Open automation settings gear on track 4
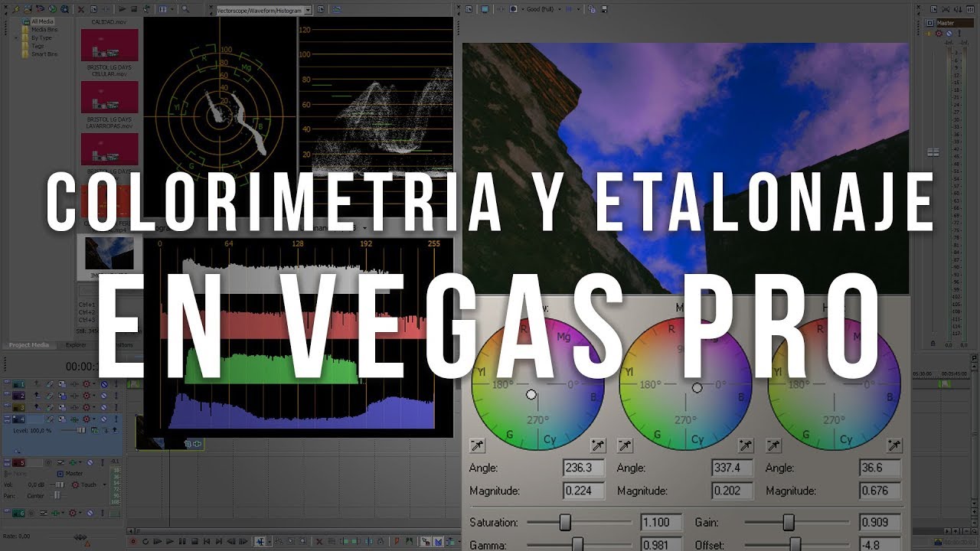 pyautogui.click(x=87, y=419)
